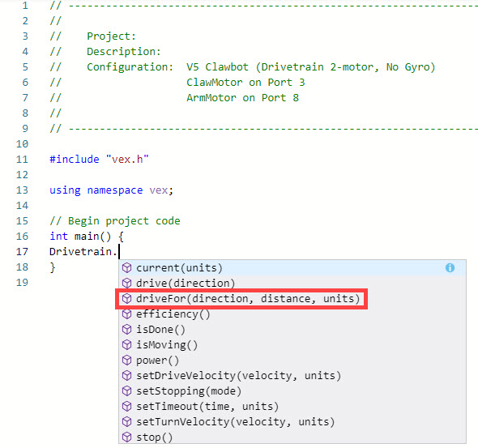Pick setTurnVelocity(velocity, units) suggestion

(292, 422)
